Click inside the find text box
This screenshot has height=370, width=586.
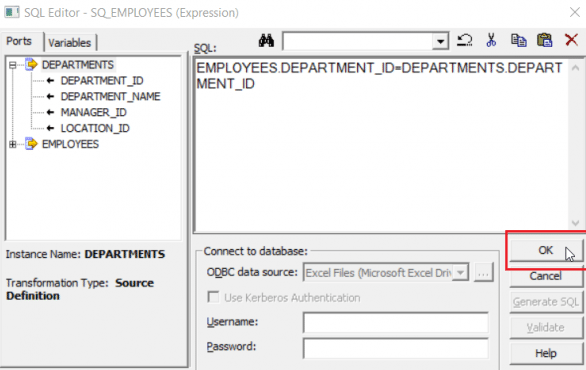pyautogui.click(x=358, y=41)
